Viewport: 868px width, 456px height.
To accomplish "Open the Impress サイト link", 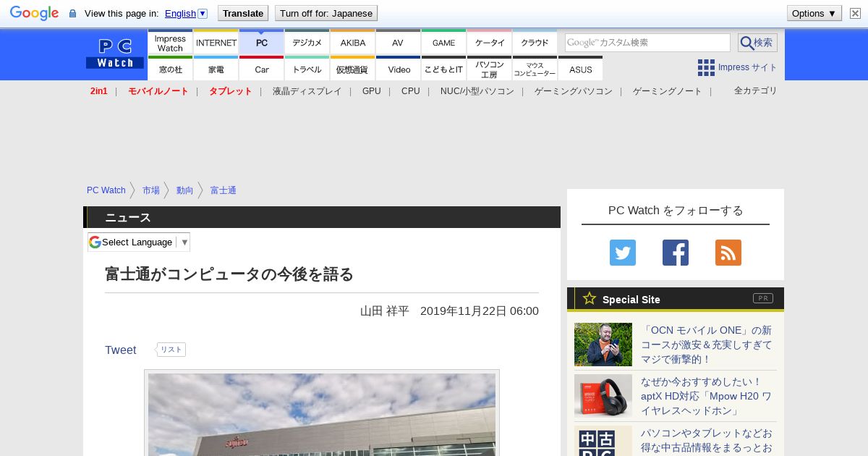I will [748, 67].
